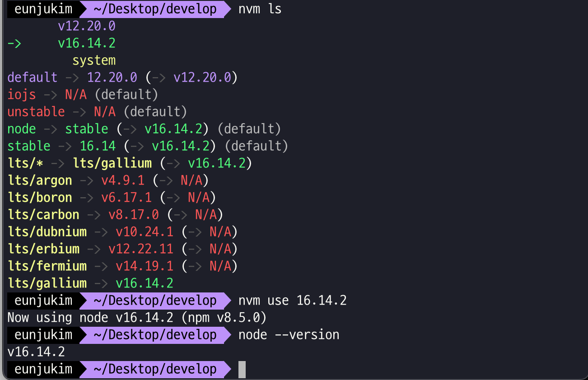
Task: Click the "nvm ls" command text
Action: coord(260,9)
